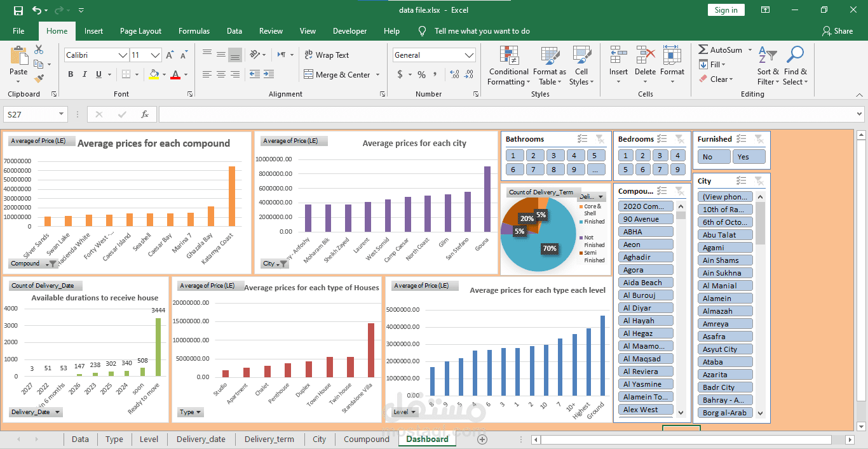The width and height of the screenshot is (868, 449).
Task: Expand the Name Box dropdown
Action: click(62, 114)
